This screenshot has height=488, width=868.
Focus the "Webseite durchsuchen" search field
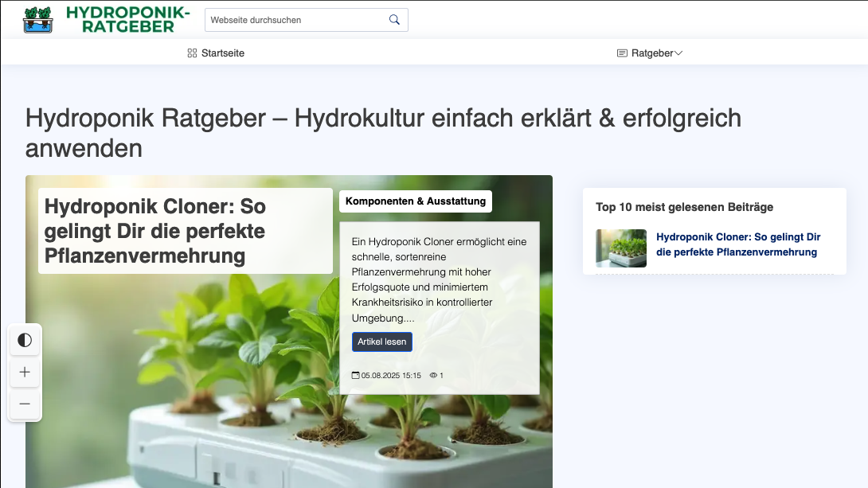[296, 20]
